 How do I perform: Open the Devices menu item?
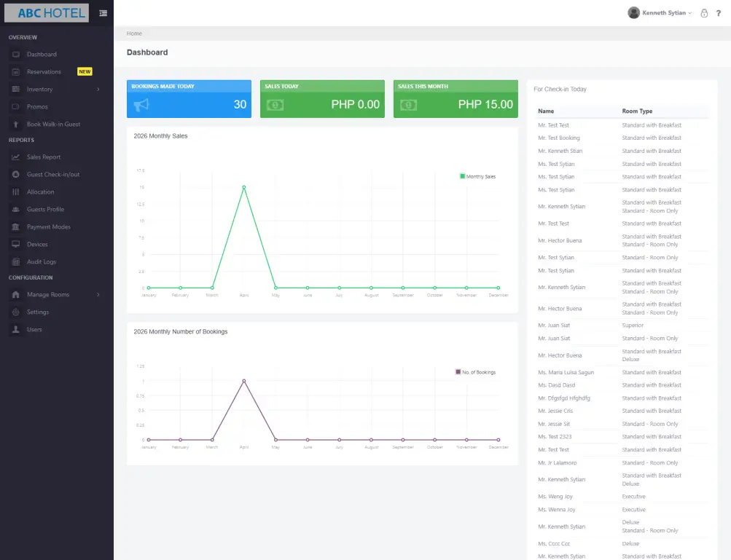[37, 244]
